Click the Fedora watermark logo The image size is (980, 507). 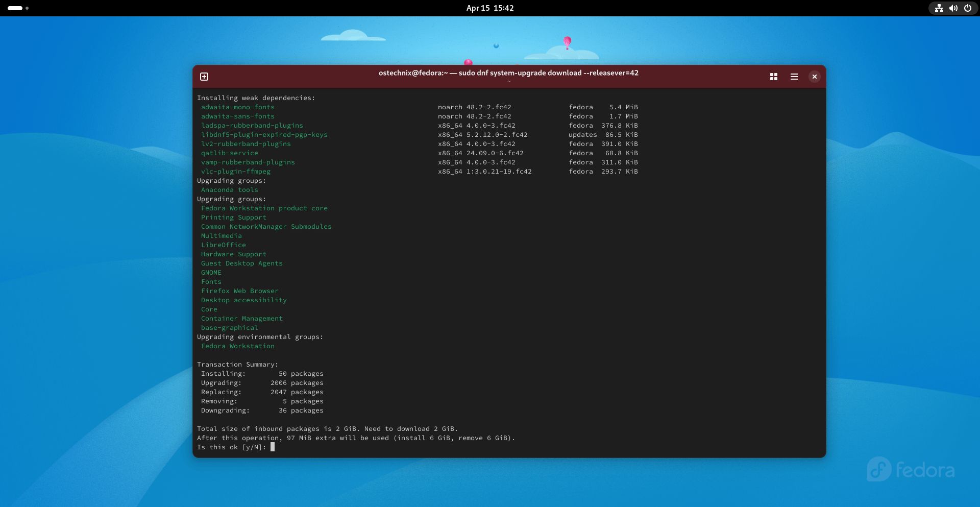[x=910, y=470]
